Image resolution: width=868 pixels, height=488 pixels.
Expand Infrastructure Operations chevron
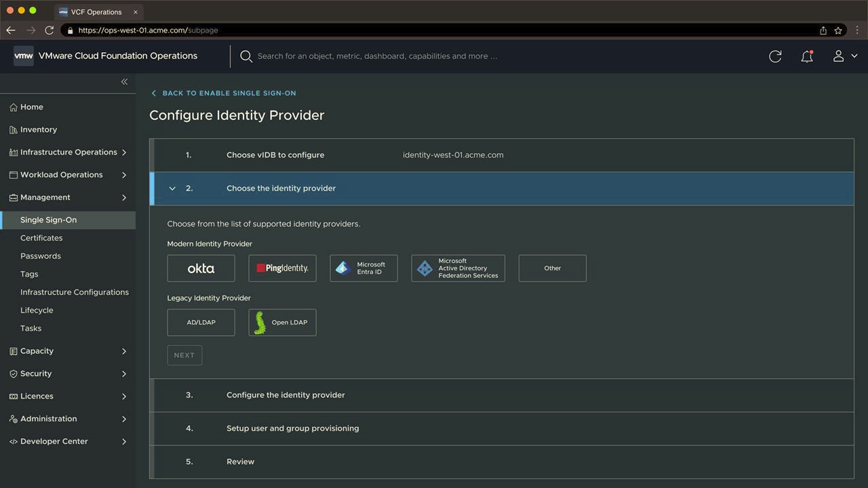click(x=124, y=152)
